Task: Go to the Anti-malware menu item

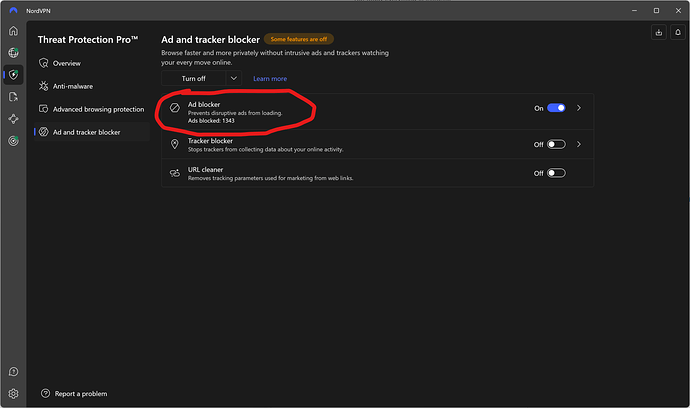Action: [x=92, y=86]
